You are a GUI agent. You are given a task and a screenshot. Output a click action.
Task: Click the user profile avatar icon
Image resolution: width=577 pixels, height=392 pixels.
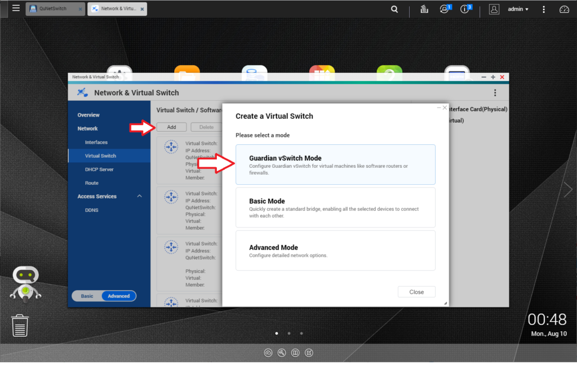pyautogui.click(x=494, y=9)
